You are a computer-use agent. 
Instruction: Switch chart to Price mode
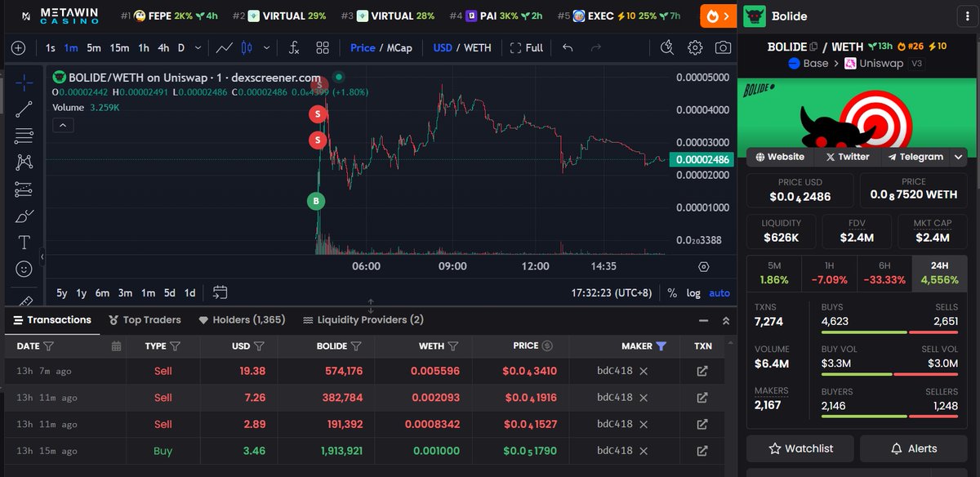tap(363, 47)
